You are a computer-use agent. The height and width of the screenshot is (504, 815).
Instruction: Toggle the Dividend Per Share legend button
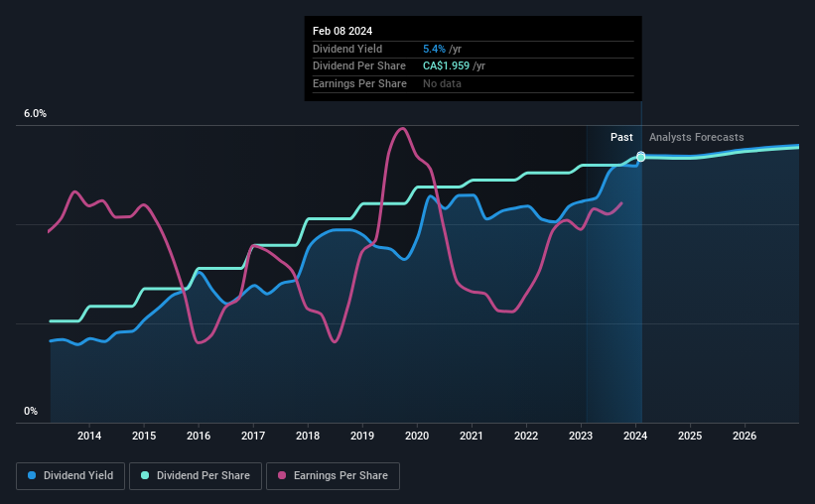pos(196,476)
